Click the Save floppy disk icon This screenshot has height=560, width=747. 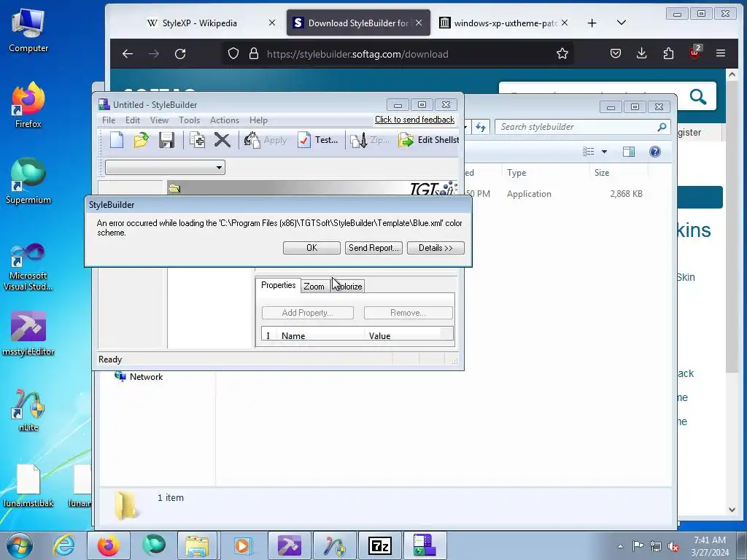tap(166, 140)
